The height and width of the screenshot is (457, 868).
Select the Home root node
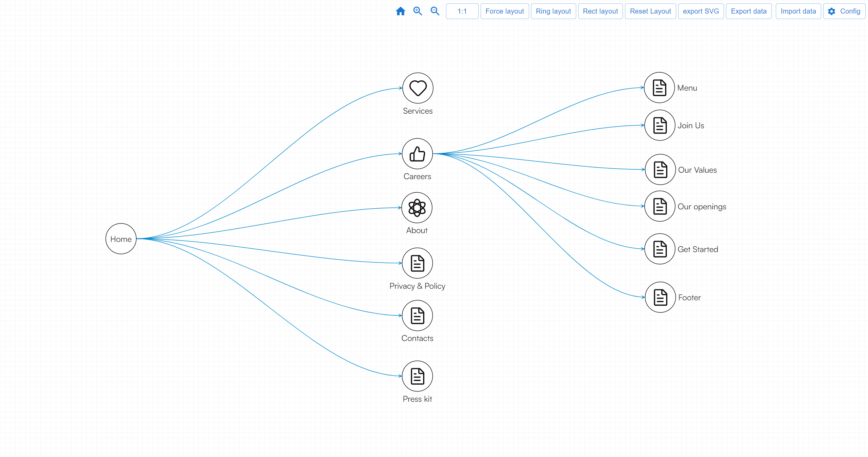point(121,239)
